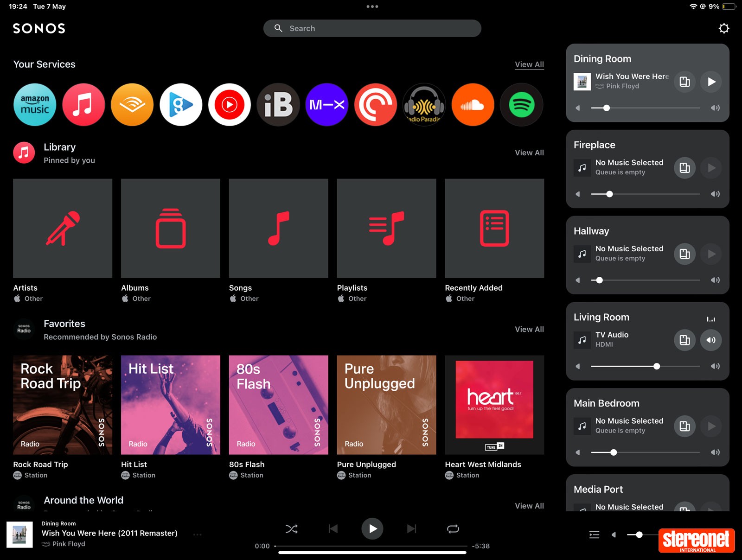Open the more options dots beside track title

pos(198,535)
